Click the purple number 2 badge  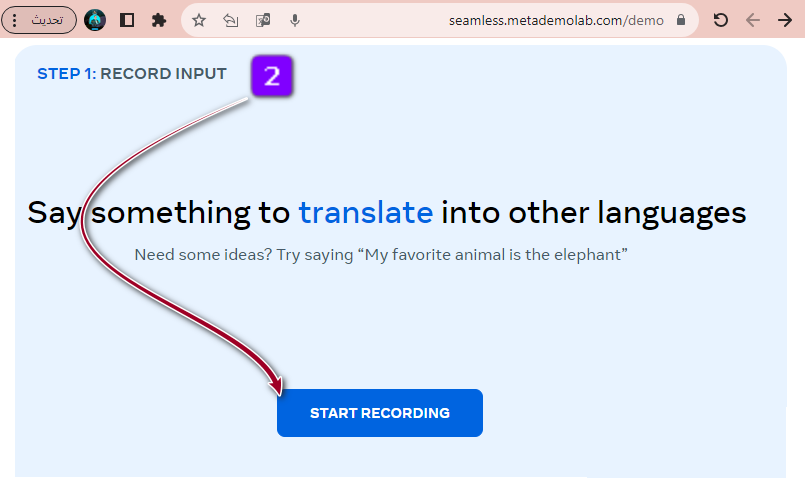point(271,77)
